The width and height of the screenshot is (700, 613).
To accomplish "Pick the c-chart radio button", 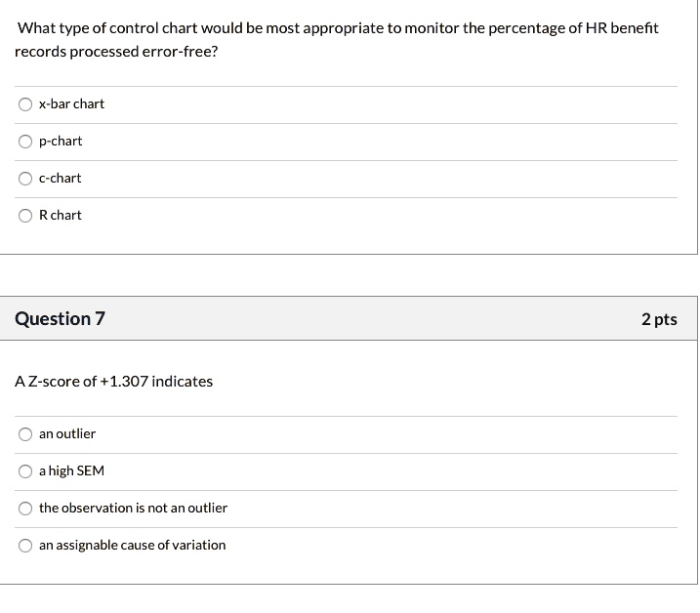I will pos(25,179).
